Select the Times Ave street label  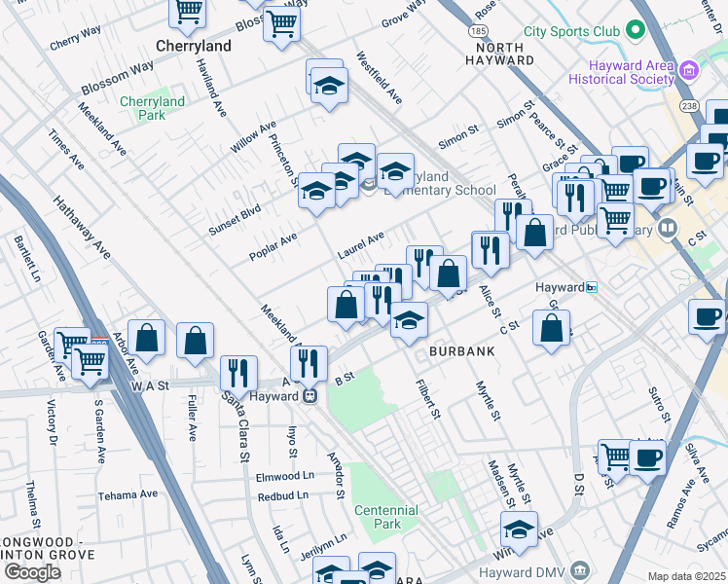66,150
